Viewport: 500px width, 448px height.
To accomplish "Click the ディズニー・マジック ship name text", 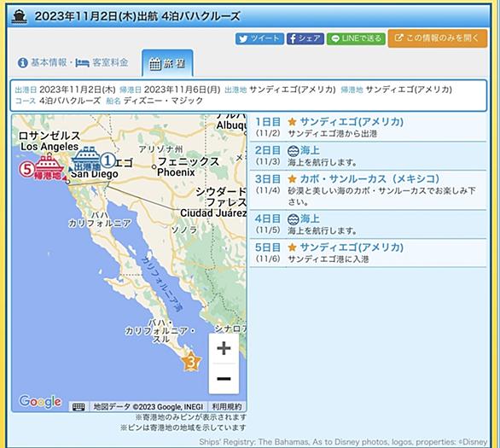I will click(x=163, y=101).
